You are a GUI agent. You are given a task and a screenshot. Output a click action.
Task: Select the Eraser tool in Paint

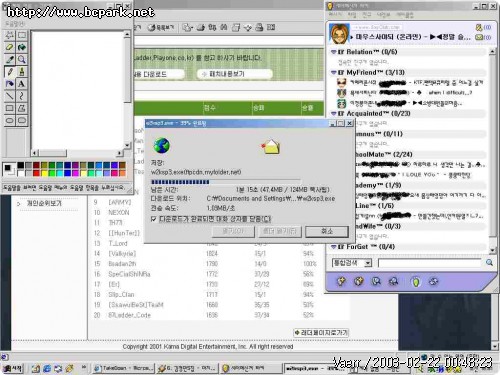10,47
